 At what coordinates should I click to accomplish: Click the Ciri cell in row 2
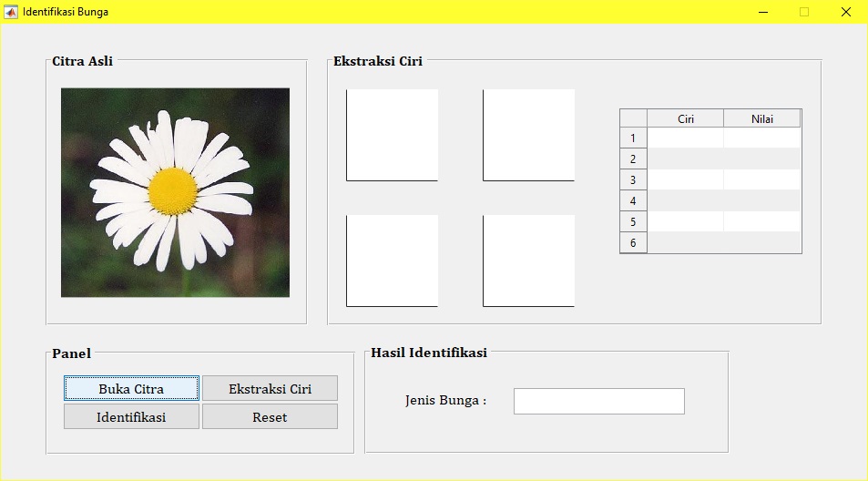tap(685, 159)
